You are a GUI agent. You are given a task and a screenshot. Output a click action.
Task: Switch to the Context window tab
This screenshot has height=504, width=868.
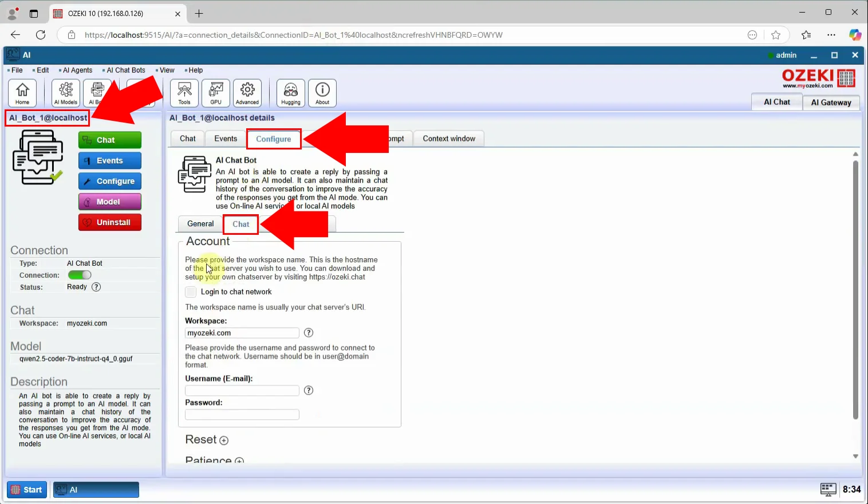[x=449, y=139]
